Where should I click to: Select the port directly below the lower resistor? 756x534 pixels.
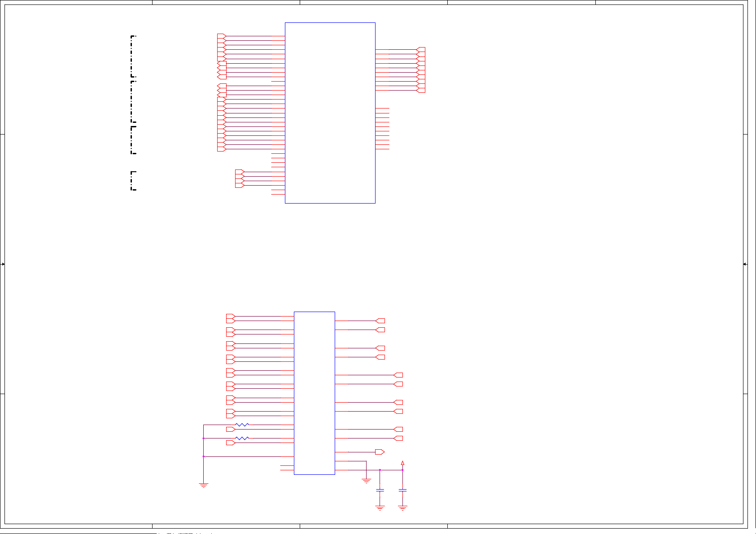(x=231, y=443)
